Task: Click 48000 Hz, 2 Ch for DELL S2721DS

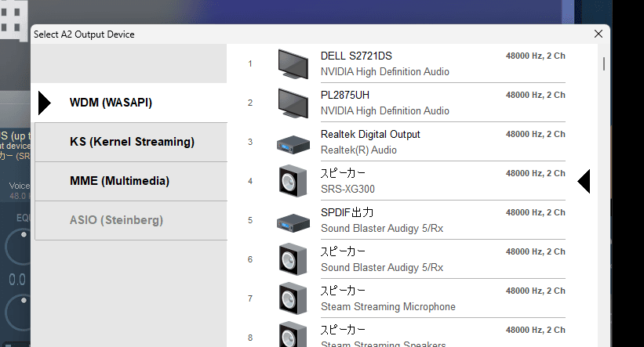Action: pos(535,56)
